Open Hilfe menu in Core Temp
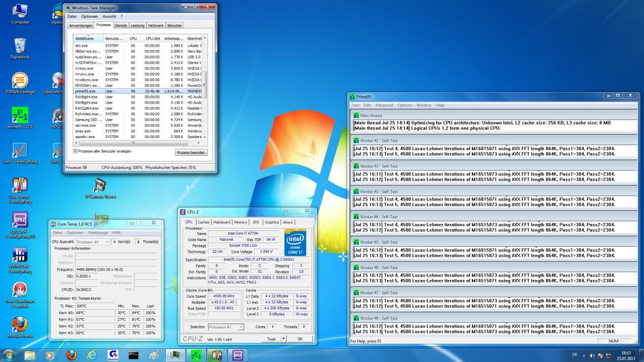The image size is (644, 362). pos(116,232)
